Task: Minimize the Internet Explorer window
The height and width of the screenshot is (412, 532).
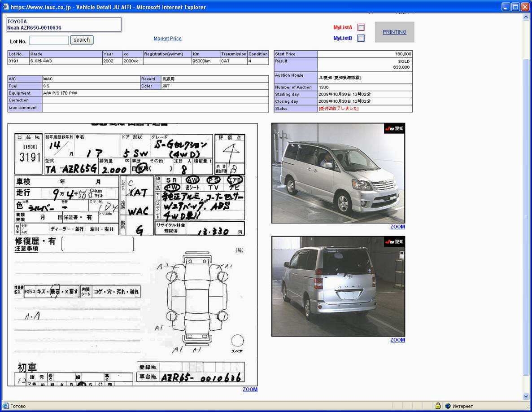Action: pyautogui.click(x=506, y=7)
